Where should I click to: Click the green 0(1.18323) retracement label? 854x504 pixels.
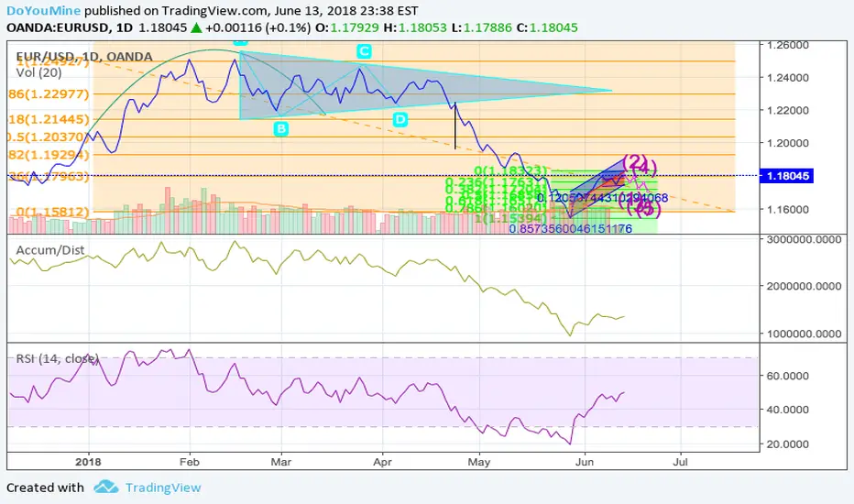click(509, 171)
